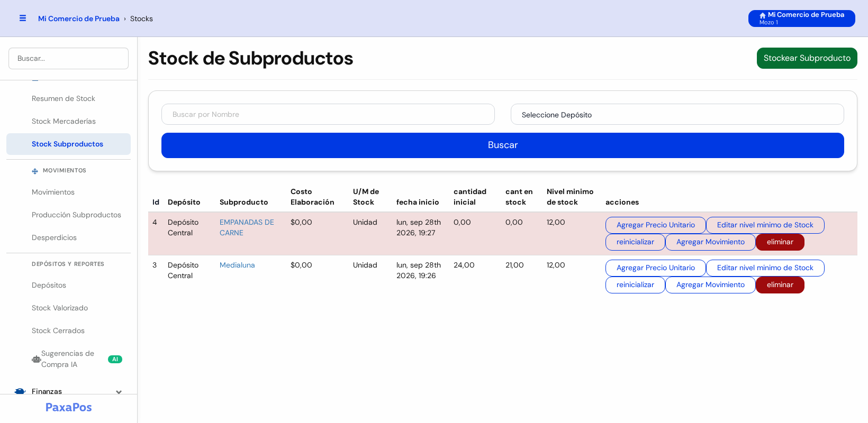Open the Seleccione Depósito dropdown
The width and height of the screenshot is (868, 423).
(677, 114)
